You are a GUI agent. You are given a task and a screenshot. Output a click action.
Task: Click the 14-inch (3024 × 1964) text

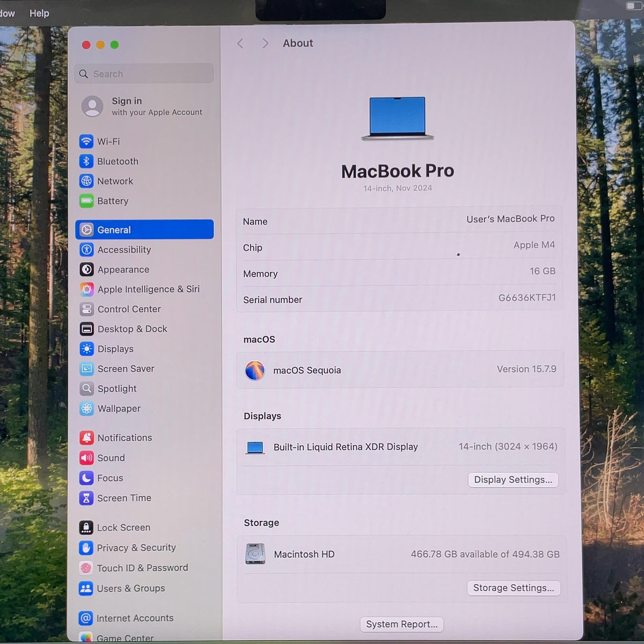(x=508, y=447)
